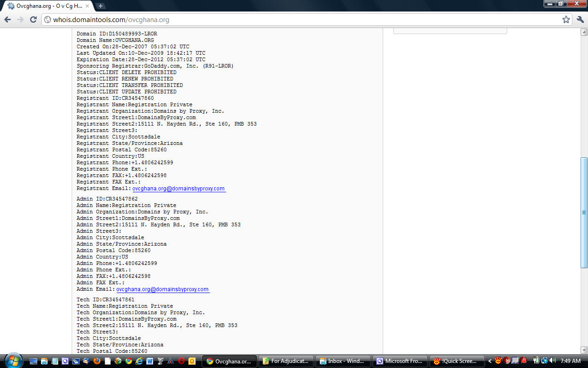Viewport: 588px width, 368px height.
Task: Click the 'Domain Name:OVCGHANA.ORG' line
Action: [x=115, y=40]
